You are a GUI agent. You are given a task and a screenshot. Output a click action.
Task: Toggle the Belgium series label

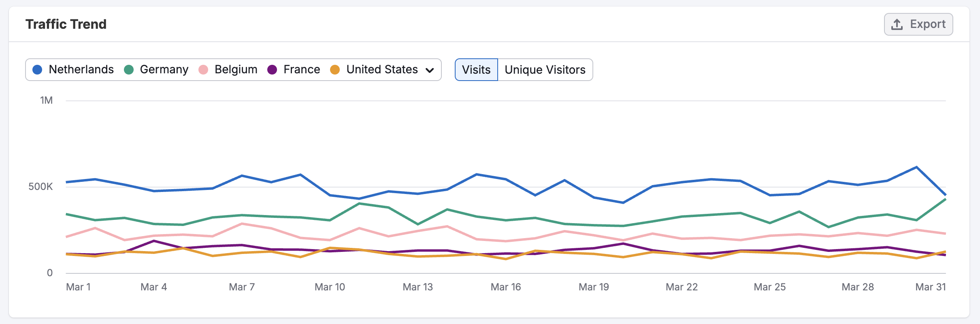point(236,70)
